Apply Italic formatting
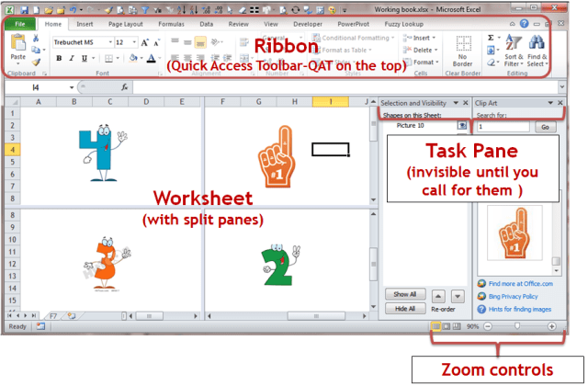Viewport: 588px width, 386px height. [72, 58]
